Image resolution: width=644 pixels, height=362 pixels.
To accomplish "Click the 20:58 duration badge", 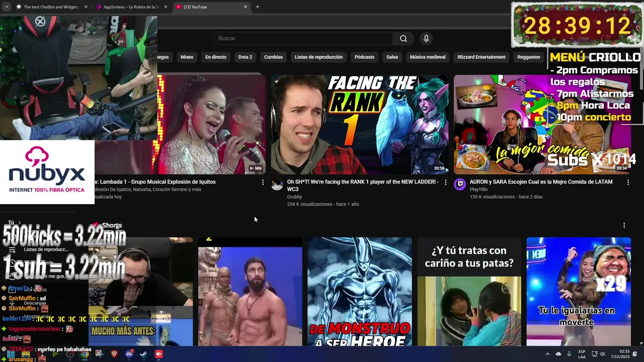I will click(x=439, y=168).
